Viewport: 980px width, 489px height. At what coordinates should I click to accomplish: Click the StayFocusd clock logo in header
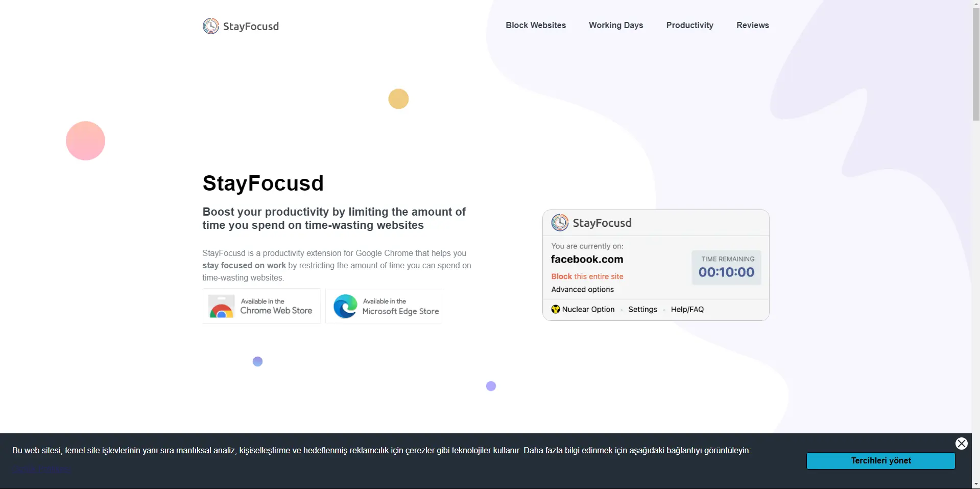210,26
